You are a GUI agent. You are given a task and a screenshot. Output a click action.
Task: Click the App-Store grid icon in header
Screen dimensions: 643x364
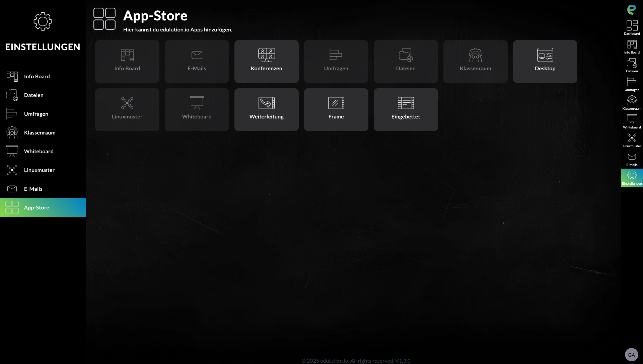tap(104, 19)
